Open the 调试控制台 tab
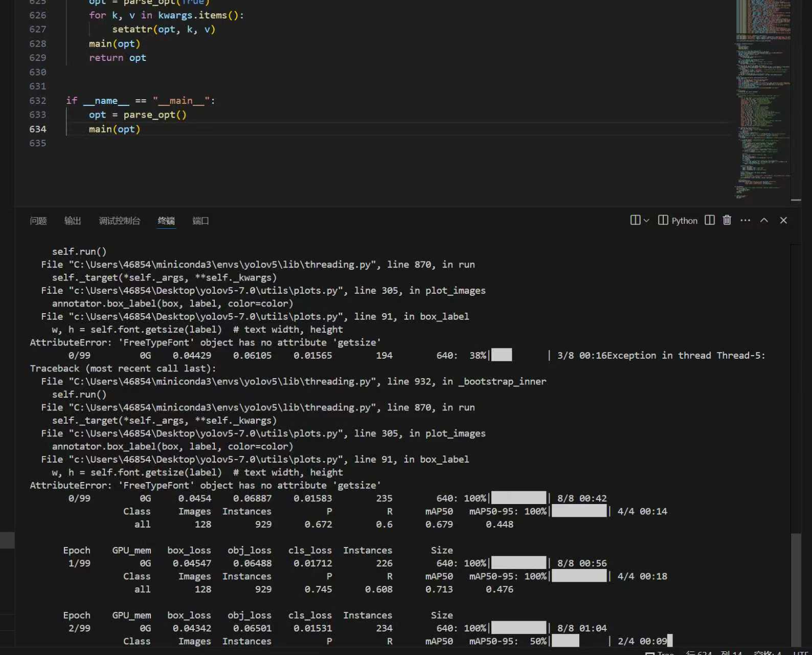Image resolution: width=812 pixels, height=655 pixels. (x=119, y=221)
